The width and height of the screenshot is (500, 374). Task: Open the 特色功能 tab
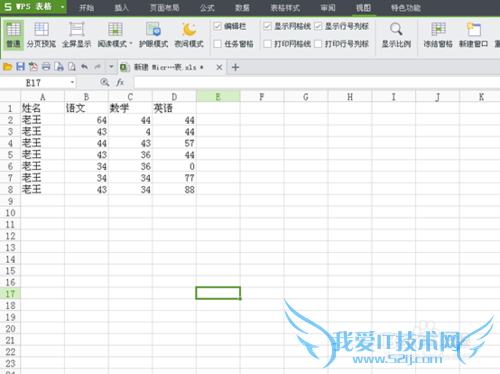point(406,8)
